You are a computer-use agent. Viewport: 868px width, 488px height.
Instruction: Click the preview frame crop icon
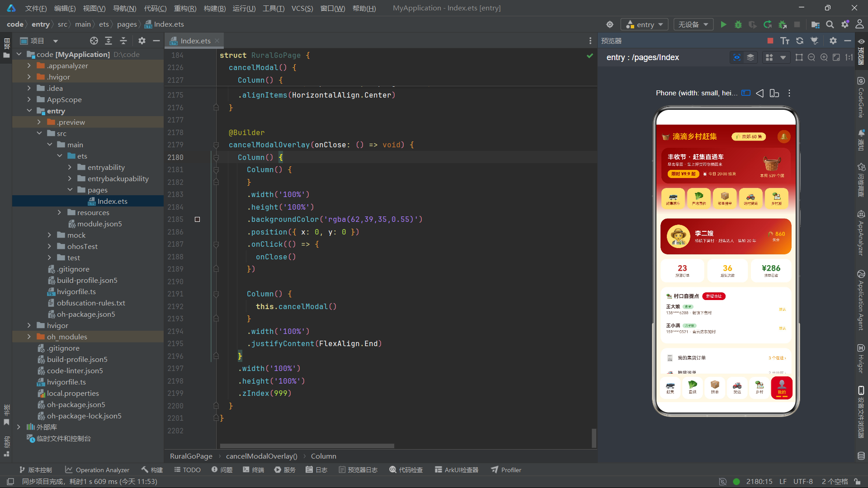(x=799, y=57)
